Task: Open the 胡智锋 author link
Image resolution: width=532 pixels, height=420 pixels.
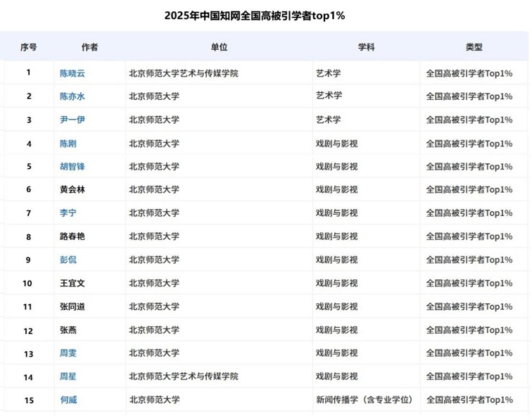Action: pos(72,167)
